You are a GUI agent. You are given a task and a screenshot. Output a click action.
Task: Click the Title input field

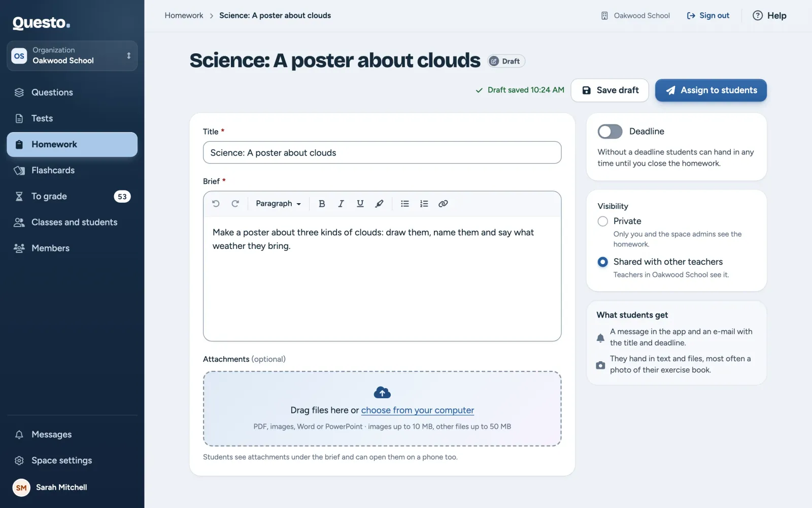pyautogui.click(x=382, y=152)
